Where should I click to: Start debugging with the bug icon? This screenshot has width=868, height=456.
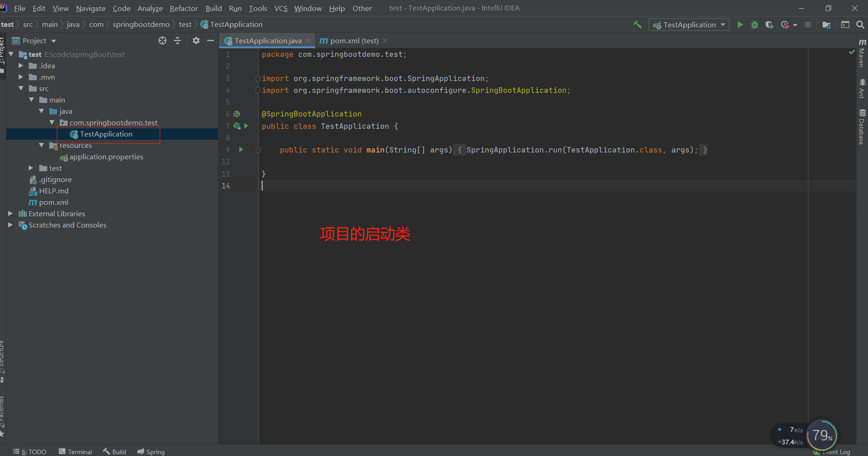tap(755, 25)
